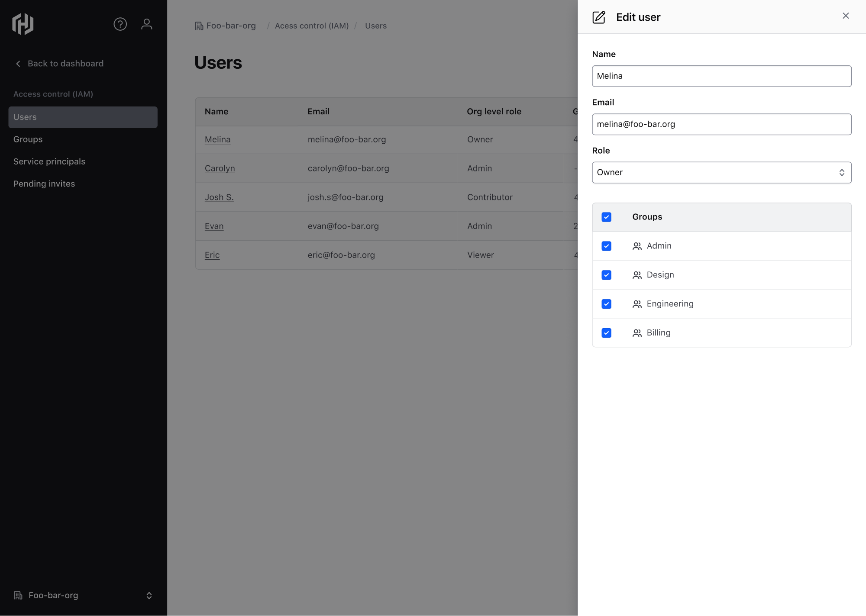Open the Carolyn user link

click(x=220, y=168)
